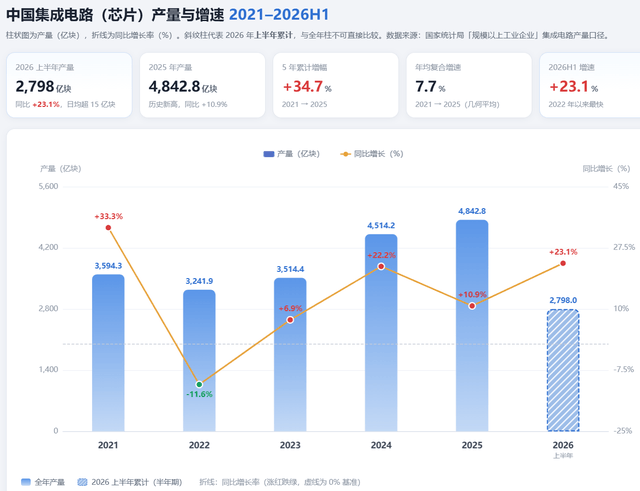Click the 2024 x-axis label
Viewport: 640px width, 491px height.
[381, 445]
